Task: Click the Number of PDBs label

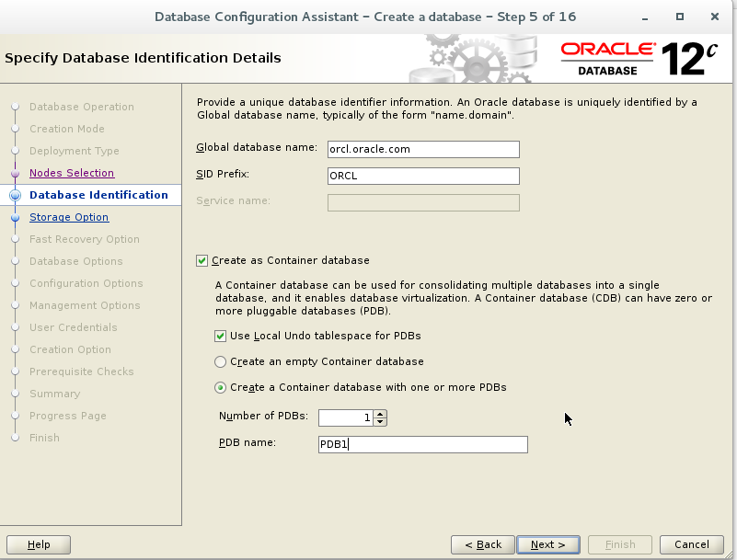Action: (263, 416)
